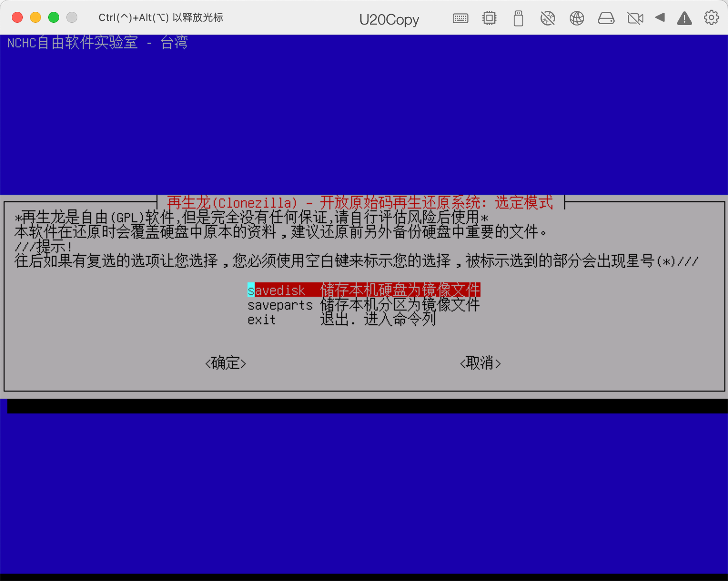Click the globe network icon

coord(576,18)
